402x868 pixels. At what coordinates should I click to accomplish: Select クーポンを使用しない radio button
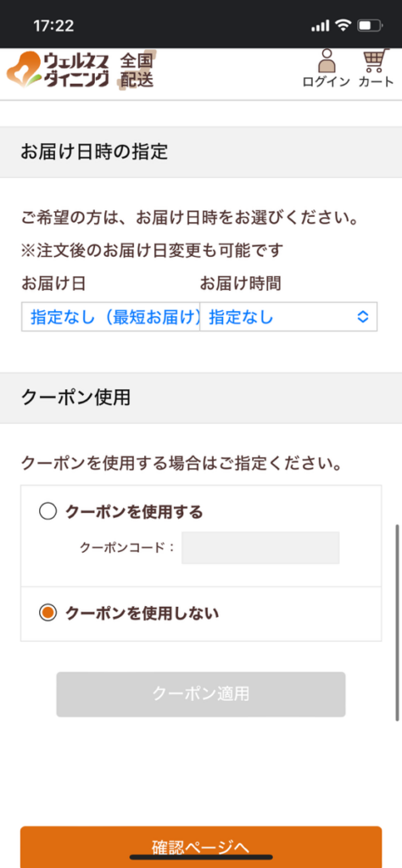47,613
